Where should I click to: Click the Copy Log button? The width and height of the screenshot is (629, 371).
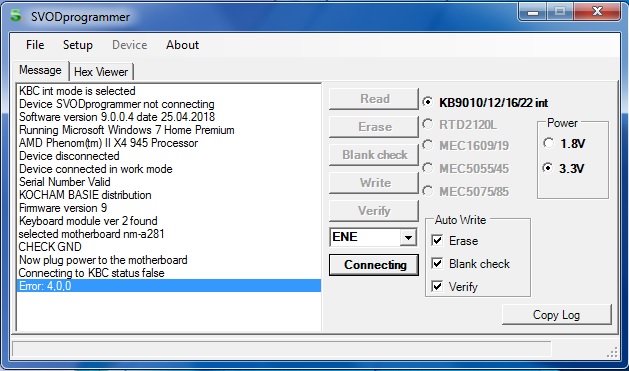tap(556, 315)
